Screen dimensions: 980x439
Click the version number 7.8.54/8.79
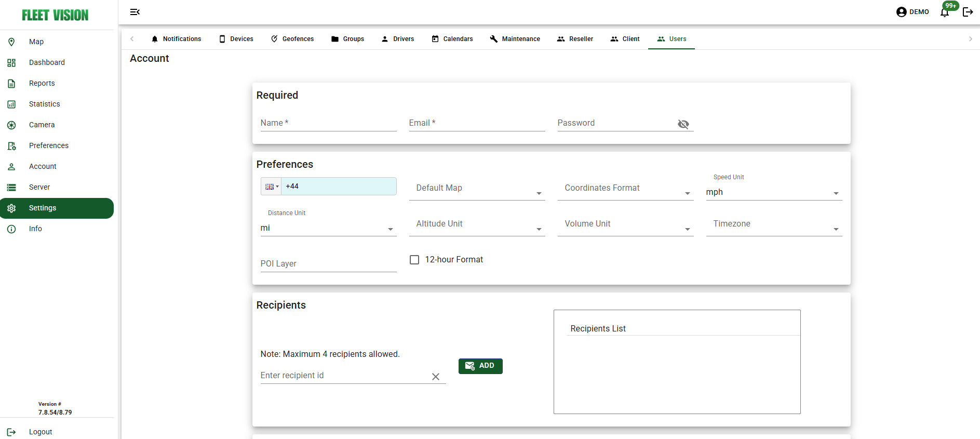click(x=55, y=413)
